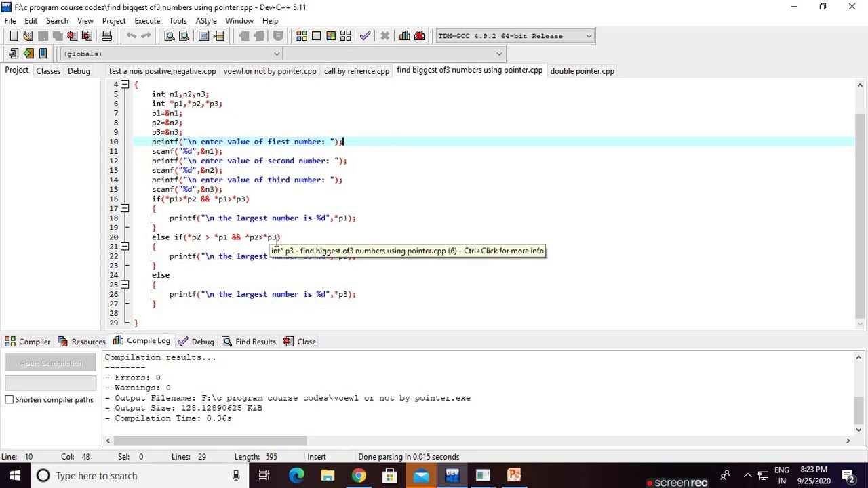Click the Redo arrow icon
The image size is (868, 488).
click(x=146, y=36)
